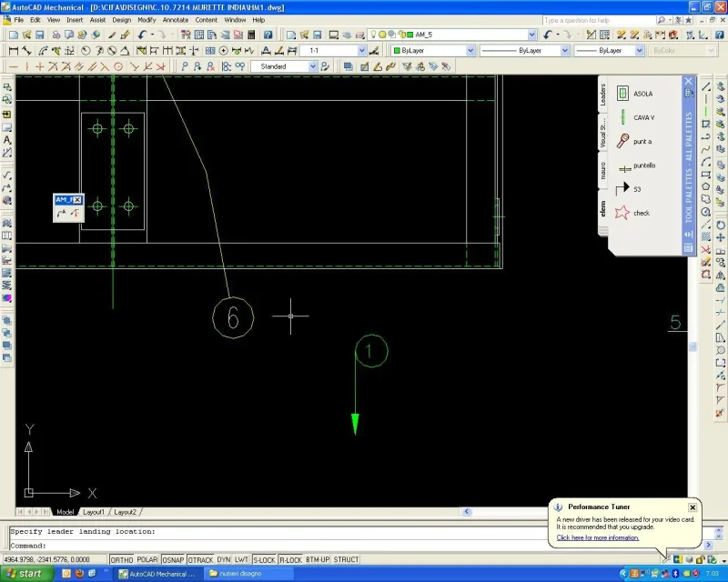Open the linetype ByLayer dropdown
This screenshot has height=582, width=728.
[x=564, y=51]
